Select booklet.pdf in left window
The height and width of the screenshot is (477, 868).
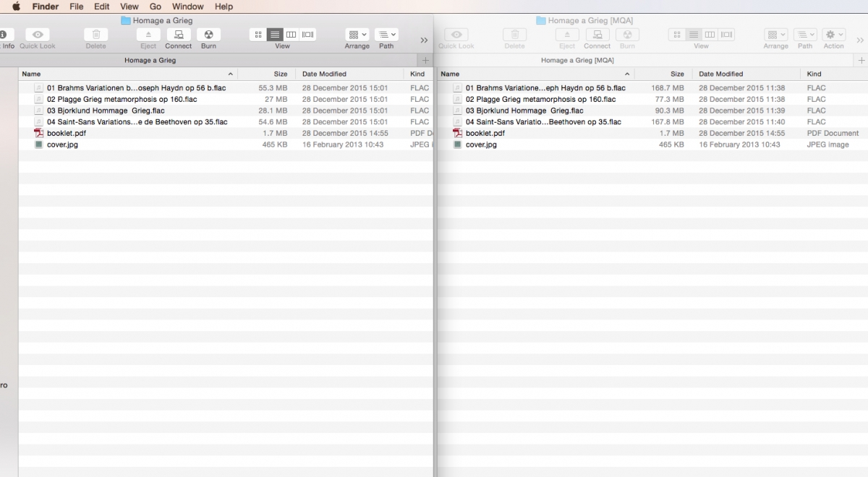[226, 133]
